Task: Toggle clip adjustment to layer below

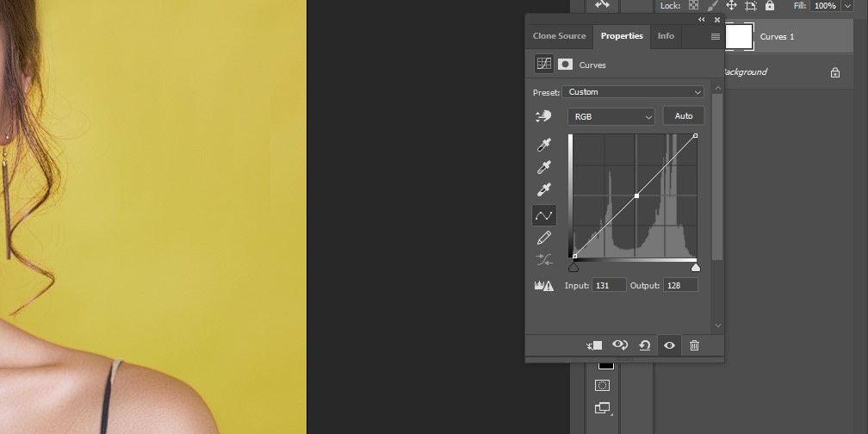Action: (594, 345)
